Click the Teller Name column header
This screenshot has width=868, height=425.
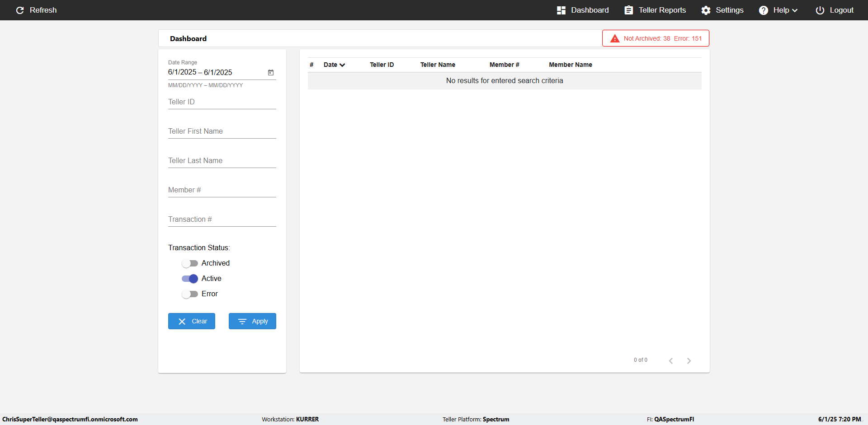click(438, 65)
